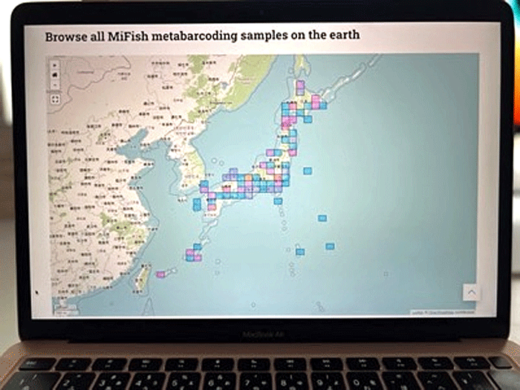The height and width of the screenshot is (390, 520).
Task: Open the map attribution link
Action: pyautogui.click(x=443, y=312)
